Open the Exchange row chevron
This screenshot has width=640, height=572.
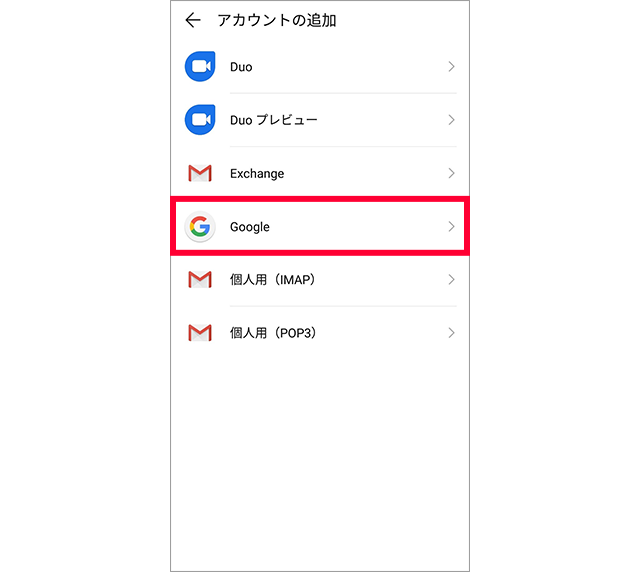[451, 173]
